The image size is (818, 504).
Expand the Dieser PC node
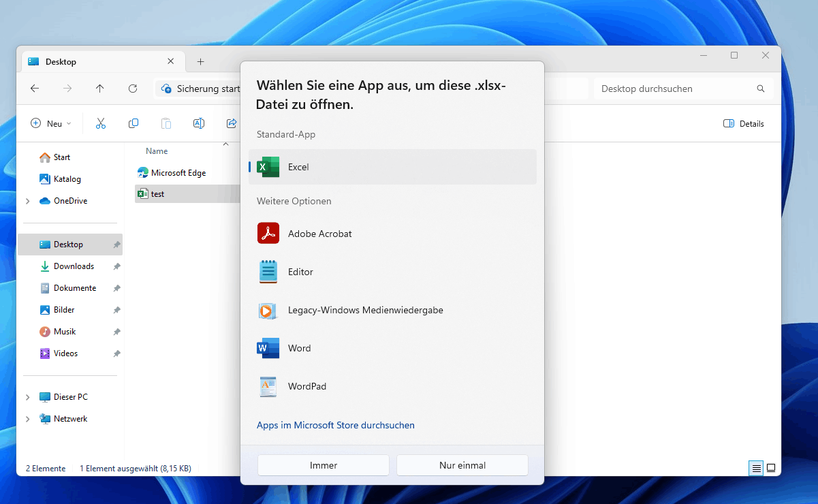pyautogui.click(x=28, y=397)
